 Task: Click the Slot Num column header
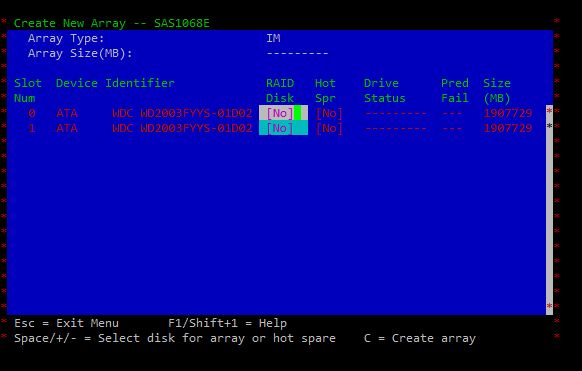(28, 91)
